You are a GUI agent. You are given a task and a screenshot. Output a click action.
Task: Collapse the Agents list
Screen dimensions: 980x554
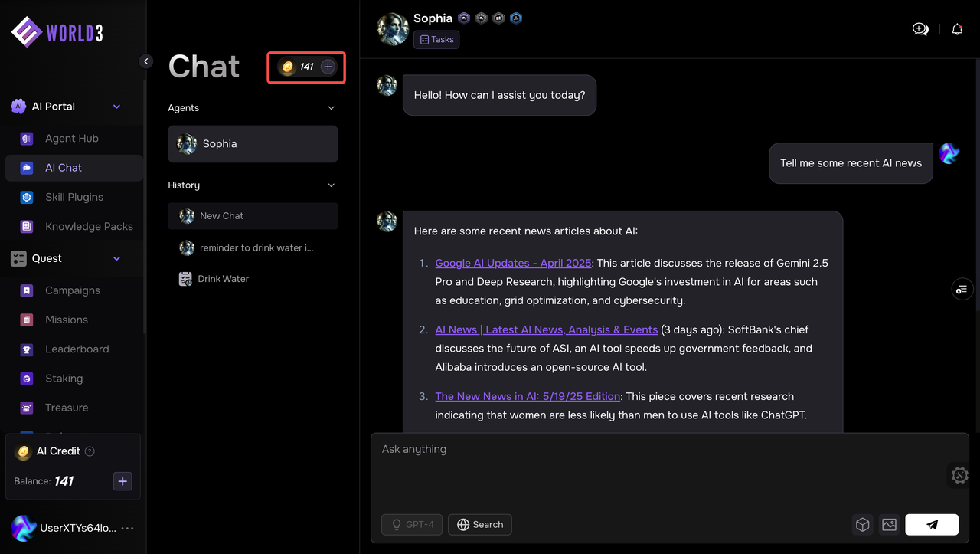click(331, 108)
